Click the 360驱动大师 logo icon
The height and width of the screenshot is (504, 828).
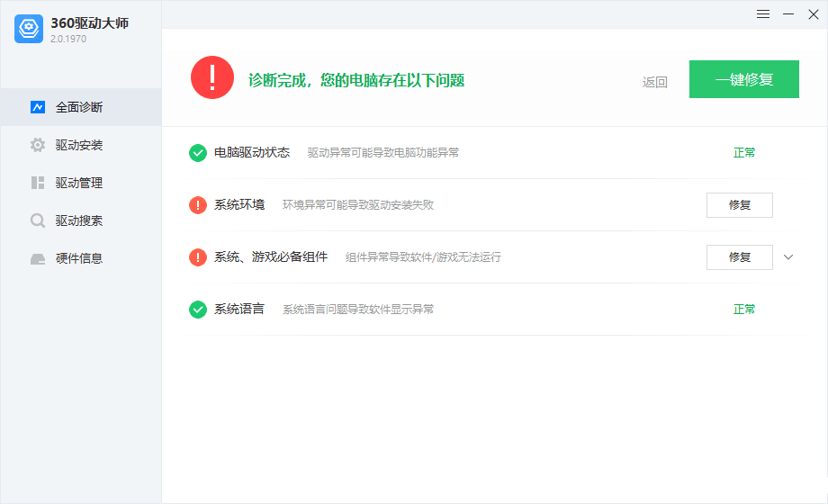click(x=29, y=29)
